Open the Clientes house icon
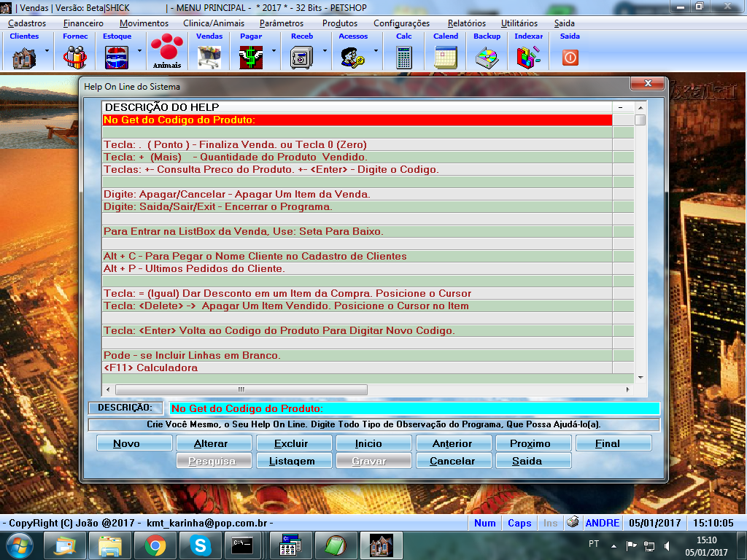The height and width of the screenshot is (560, 747). tap(24, 58)
